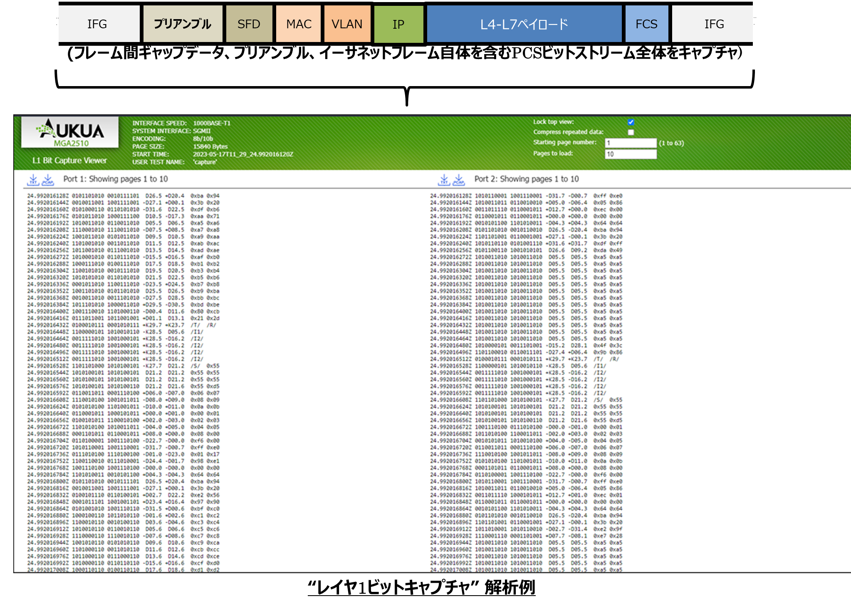This screenshot has height=616, width=851.
Task: Download Port 2 capture as TXT
Action: 444,180
